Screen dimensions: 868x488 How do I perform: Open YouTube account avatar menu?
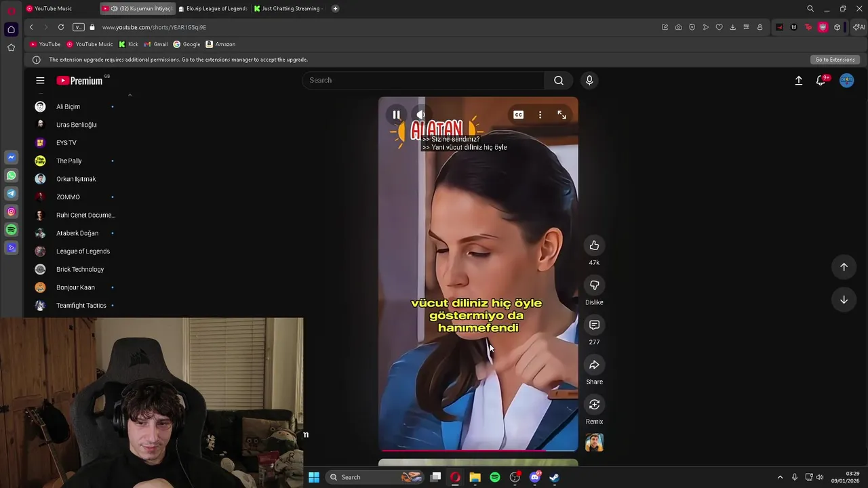click(846, 80)
